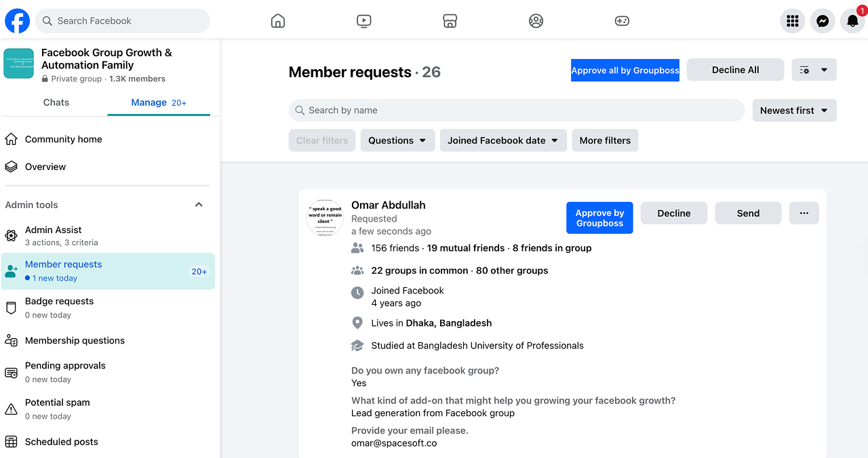Collapse the Admin tools section
This screenshot has width=868, height=458.
199,205
